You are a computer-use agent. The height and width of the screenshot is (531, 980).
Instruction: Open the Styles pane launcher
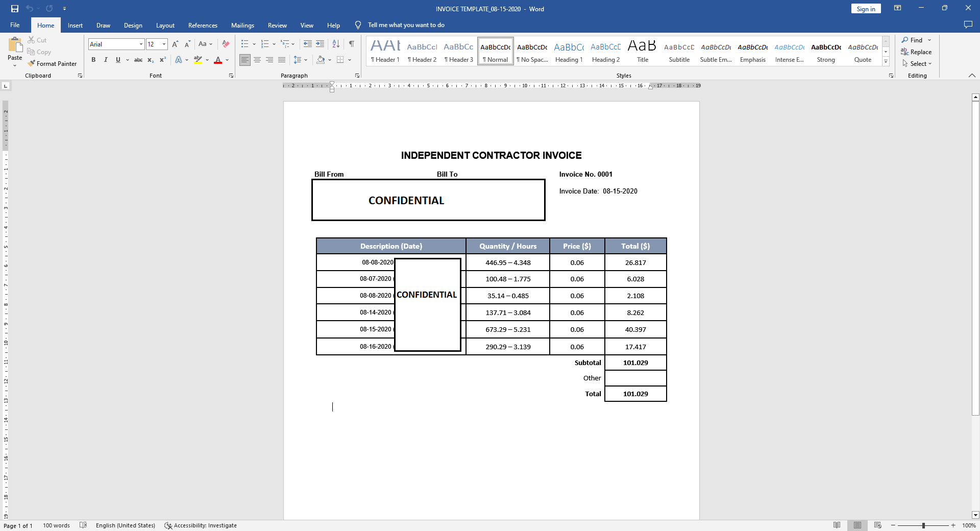click(x=891, y=76)
